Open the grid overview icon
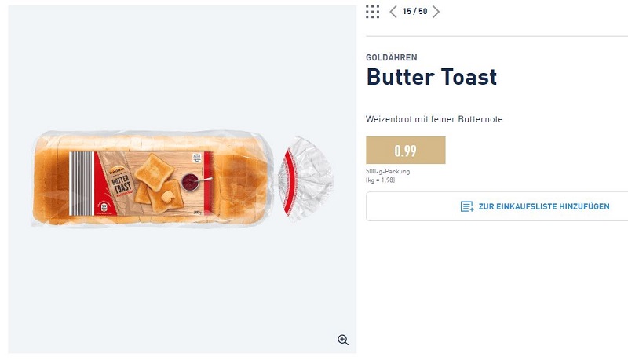 [x=373, y=12]
